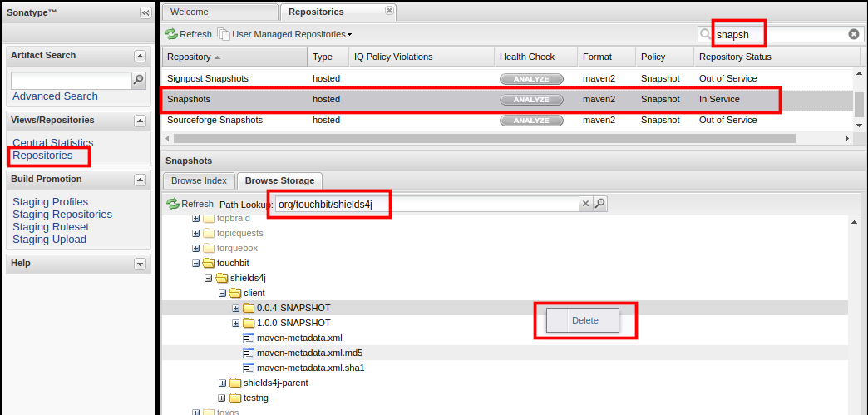Click the torquebox folder icon

(x=209, y=248)
